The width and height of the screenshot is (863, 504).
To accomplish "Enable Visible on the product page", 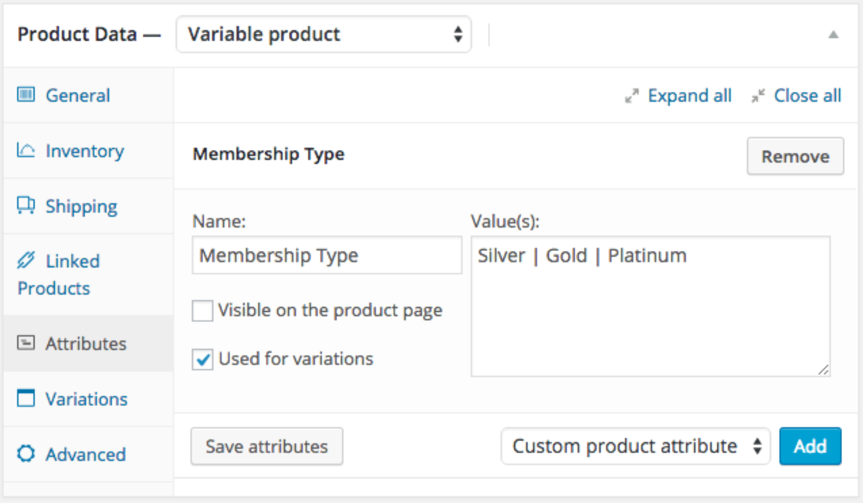I will pos(202,311).
